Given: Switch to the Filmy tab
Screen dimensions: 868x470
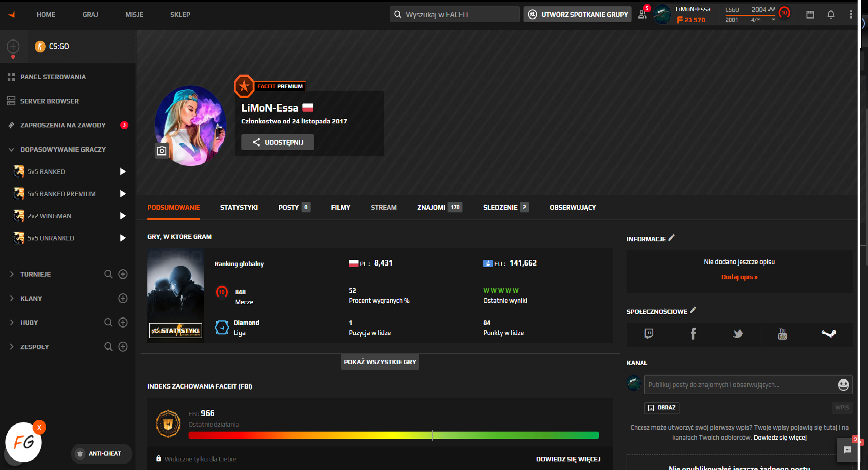Looking at the screenshot, I should coord(340,207).
